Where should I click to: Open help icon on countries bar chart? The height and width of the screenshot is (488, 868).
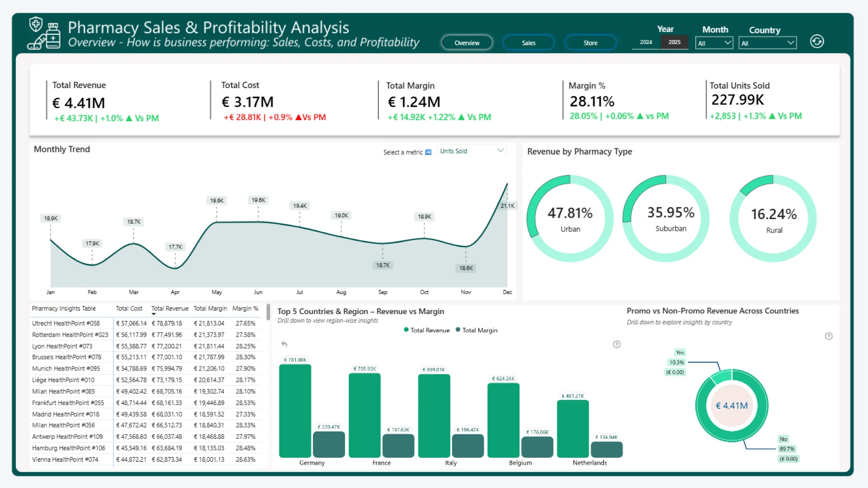pyautogui.click(x=617, y=344)
